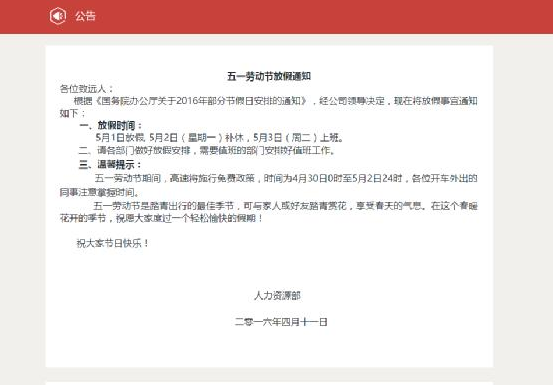Click the text 如下：
This screenshot has width=556, height=386.
point(73,113)
